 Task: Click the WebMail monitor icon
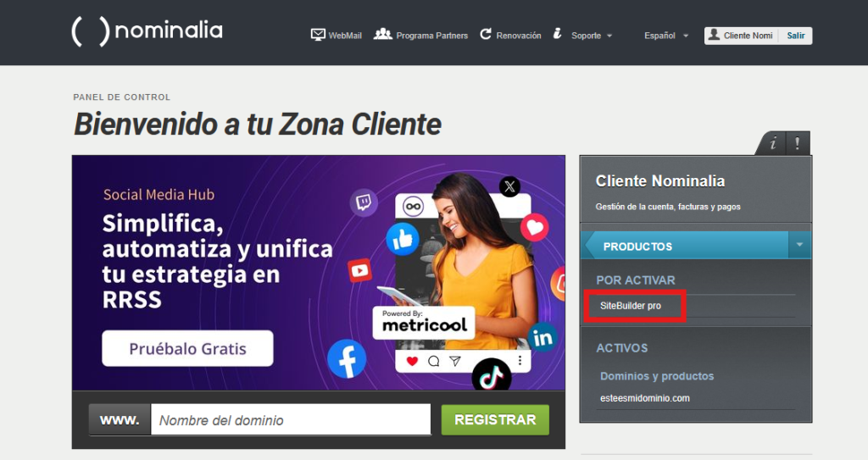(318, 35)
